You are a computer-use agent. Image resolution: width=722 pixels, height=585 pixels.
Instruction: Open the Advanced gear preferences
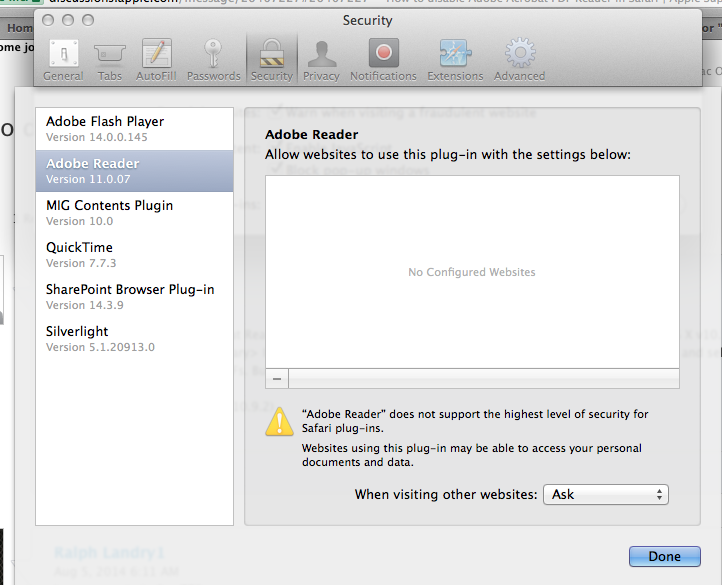tap(520, 60)
